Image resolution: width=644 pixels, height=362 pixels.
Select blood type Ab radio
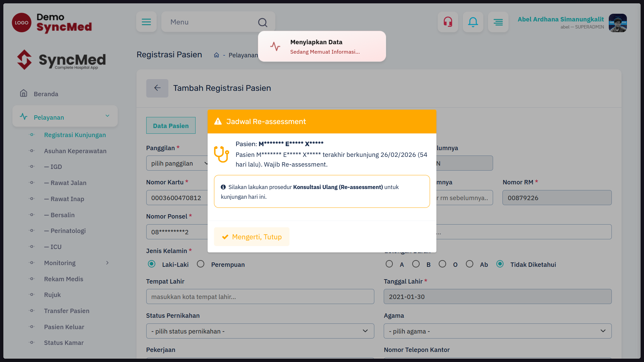470,264
